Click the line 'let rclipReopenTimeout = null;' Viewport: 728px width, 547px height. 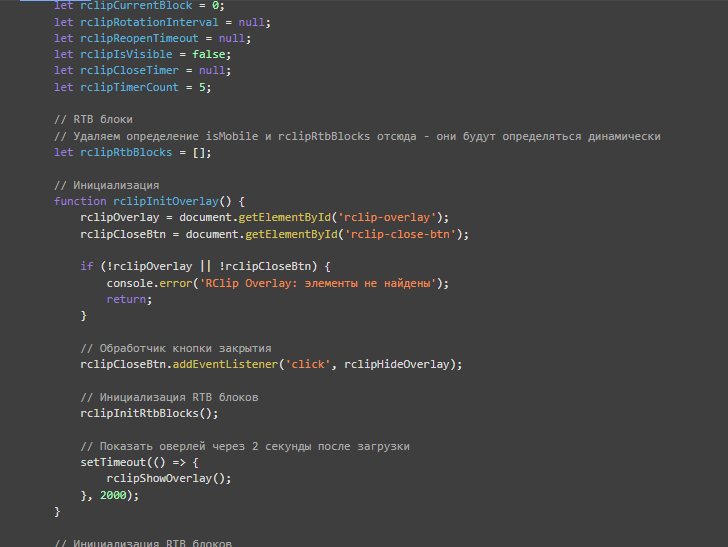click(x=152, y=38)
